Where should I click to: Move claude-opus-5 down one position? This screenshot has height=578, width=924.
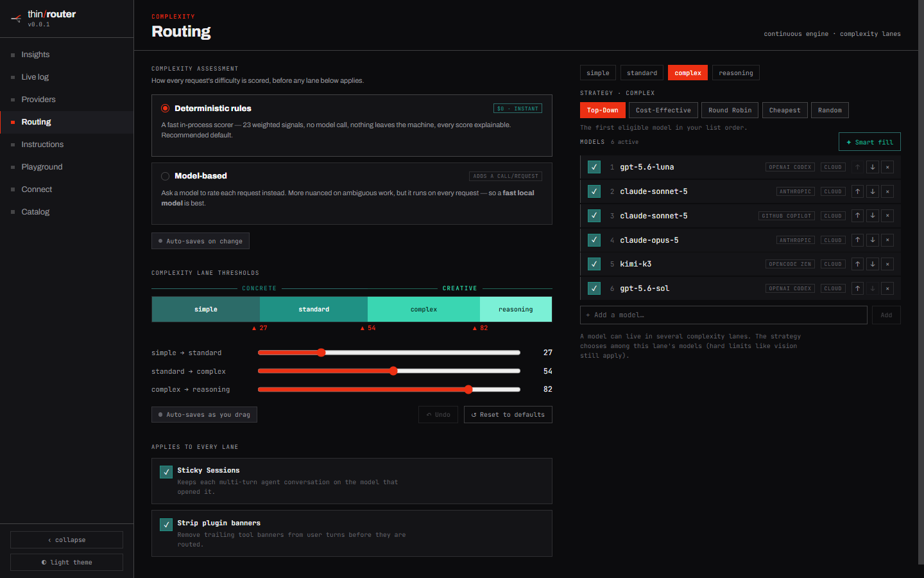[873, 240]
